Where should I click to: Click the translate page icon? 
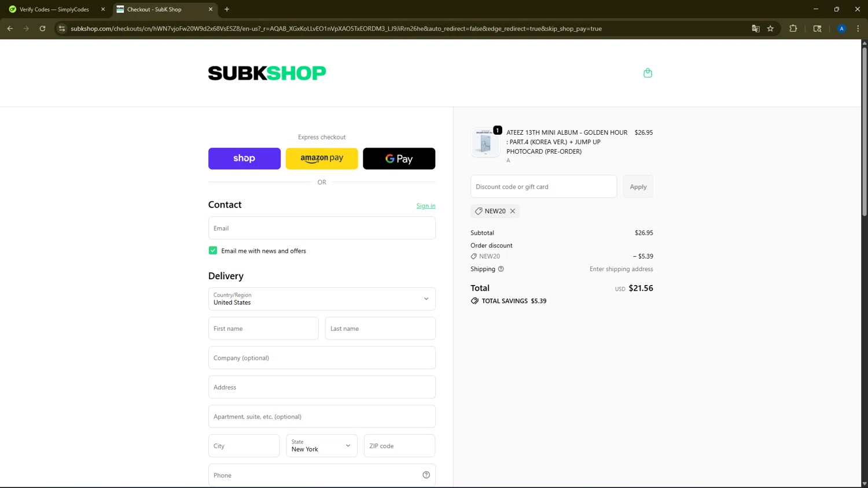pyautogui.click(x=755, y=28)
